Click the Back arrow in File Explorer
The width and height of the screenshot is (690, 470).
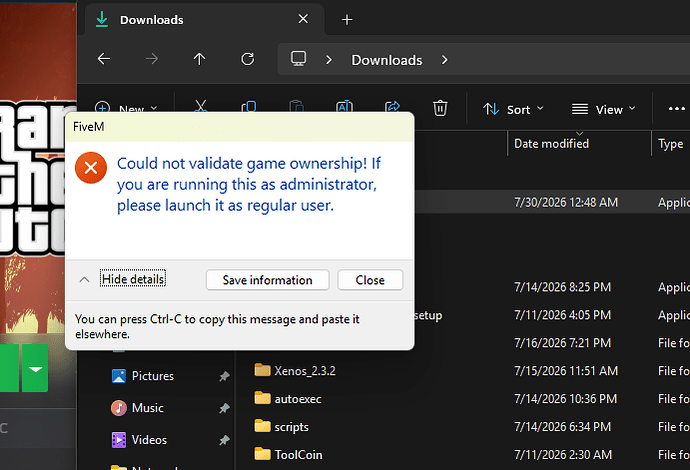[x=104, y=59]
